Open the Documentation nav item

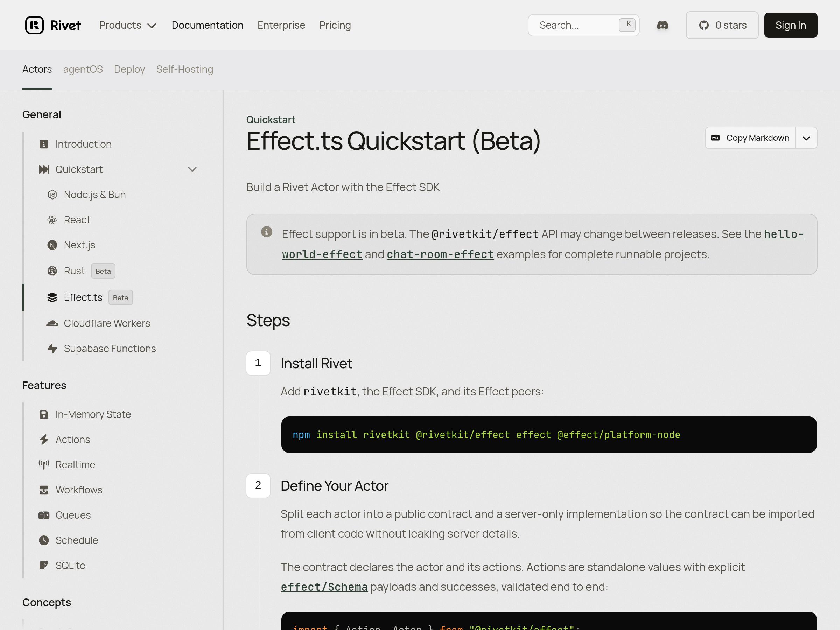pos(208,25)
